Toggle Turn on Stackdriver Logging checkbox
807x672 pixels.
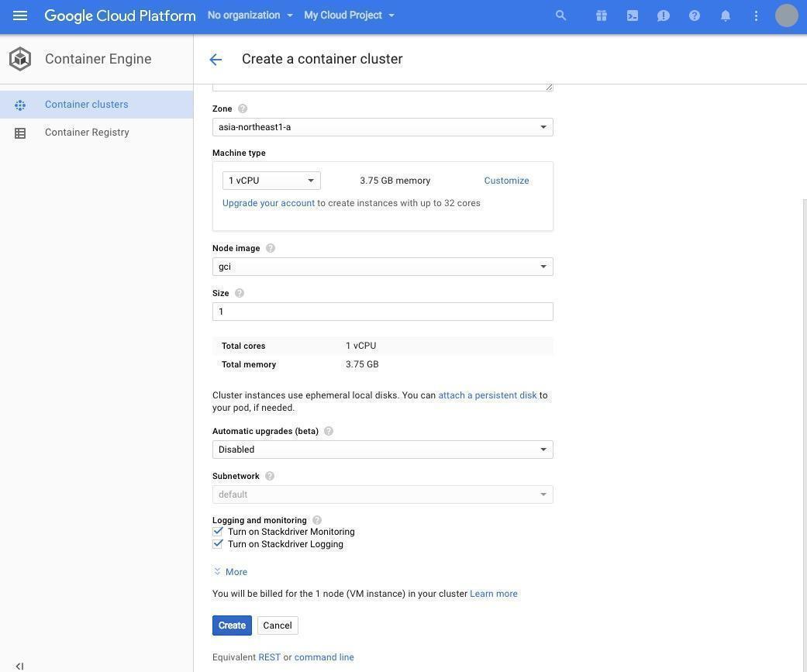218,544
